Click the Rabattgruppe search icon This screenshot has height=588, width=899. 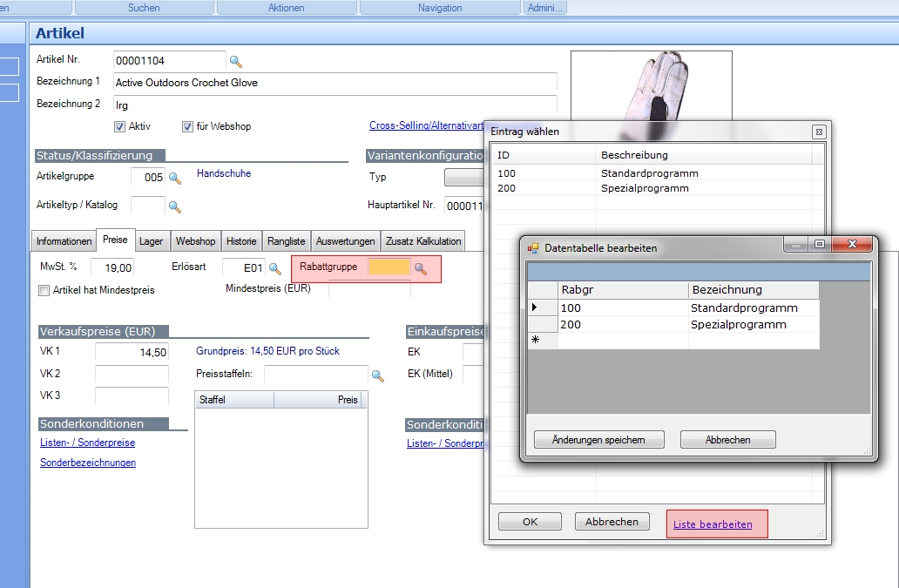coord(421,268)
